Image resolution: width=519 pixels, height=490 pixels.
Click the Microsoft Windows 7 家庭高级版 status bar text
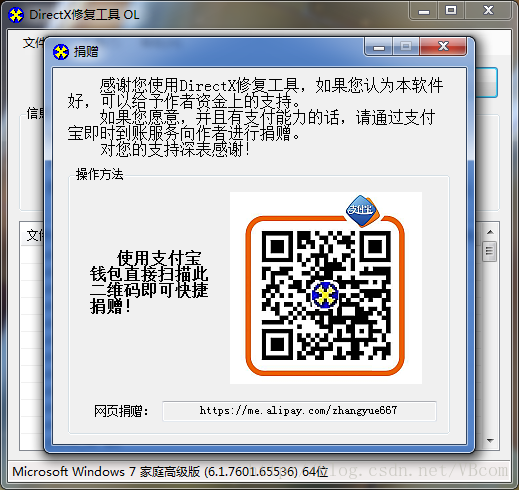pos(170,472)
